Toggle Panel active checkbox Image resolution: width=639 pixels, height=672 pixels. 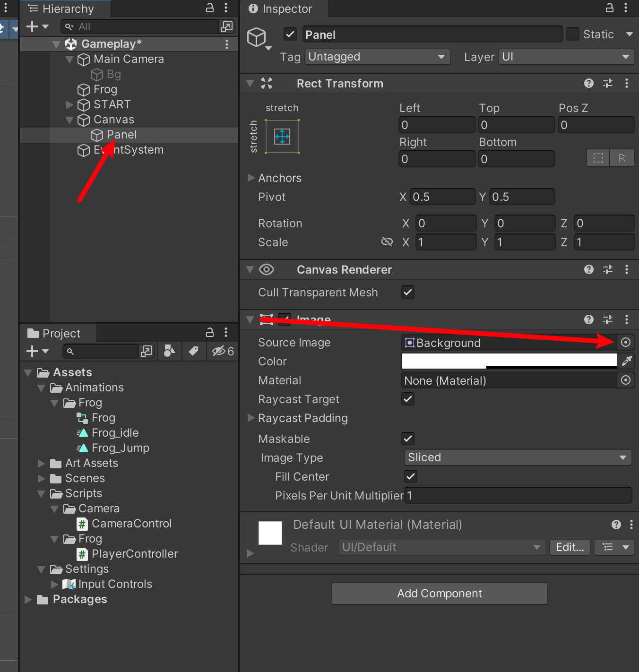click(290, 34)
